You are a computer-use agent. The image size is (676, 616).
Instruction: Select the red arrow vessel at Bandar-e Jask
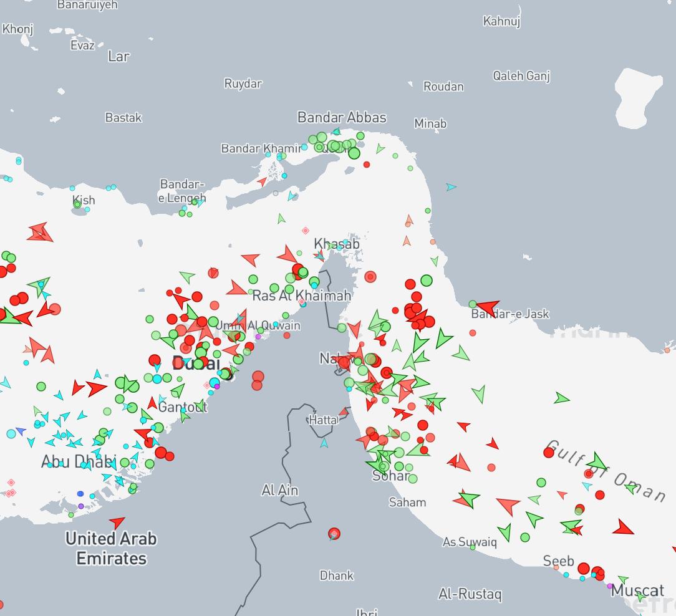click(486, 307)
